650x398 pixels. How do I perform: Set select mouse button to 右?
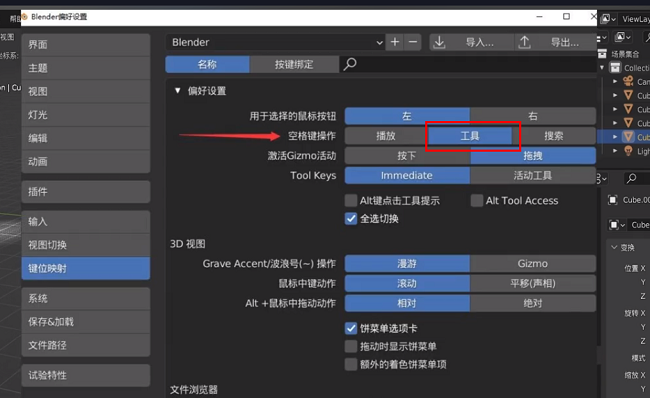[533, 116]
